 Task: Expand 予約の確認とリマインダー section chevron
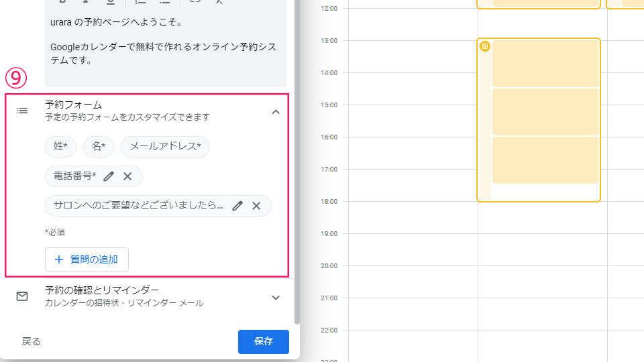[x=276, y=298]
